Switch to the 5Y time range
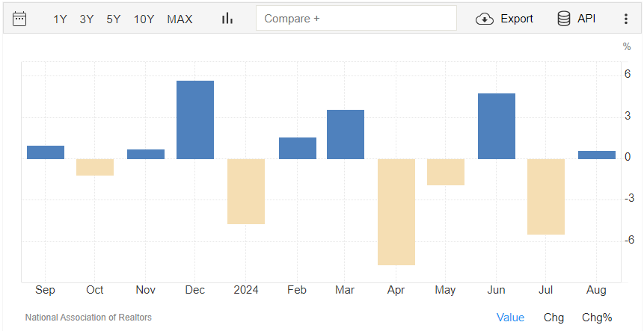This screenshot has height=331, width=644. 114,19
